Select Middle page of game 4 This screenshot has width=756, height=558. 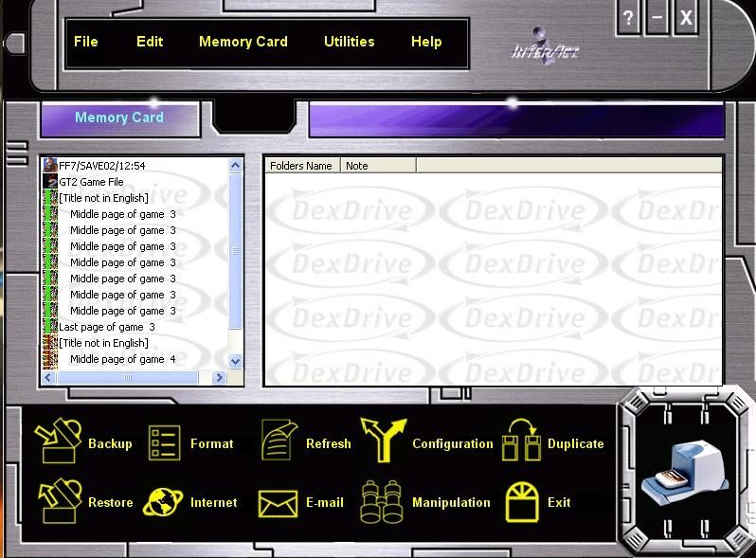click(123, 359)
